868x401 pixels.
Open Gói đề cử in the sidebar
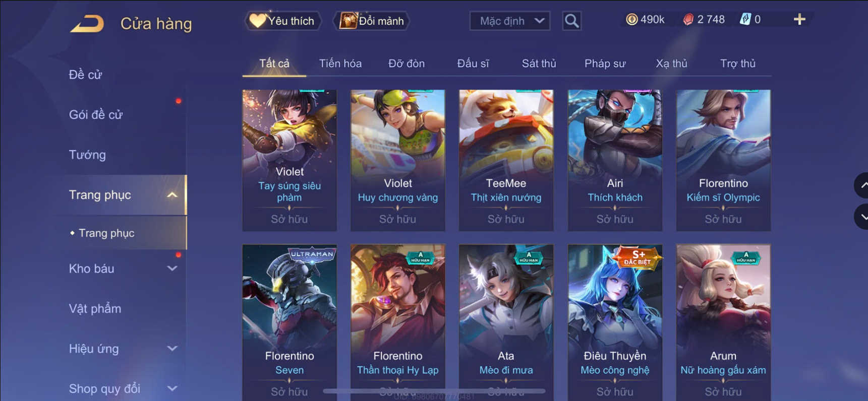(96, 114)
